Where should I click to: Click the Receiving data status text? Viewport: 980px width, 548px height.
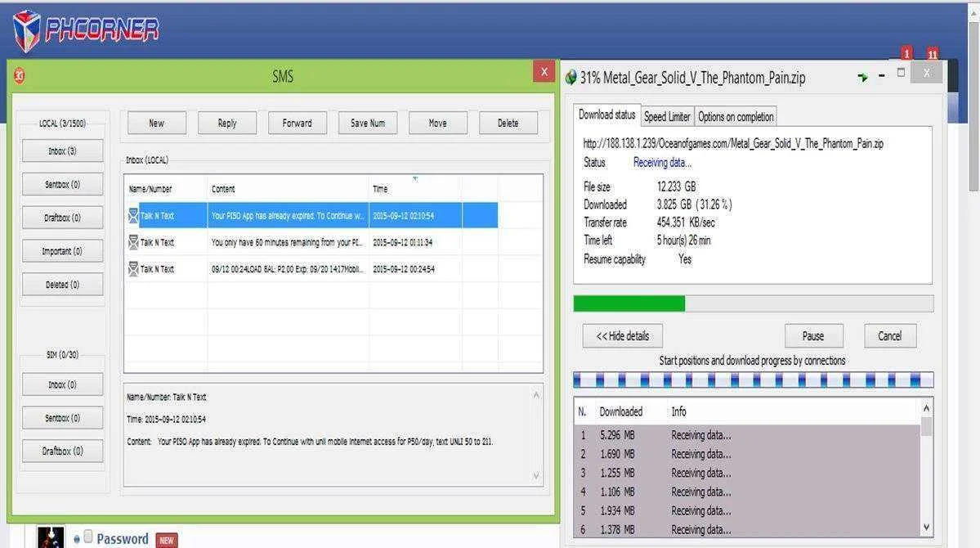662,163
